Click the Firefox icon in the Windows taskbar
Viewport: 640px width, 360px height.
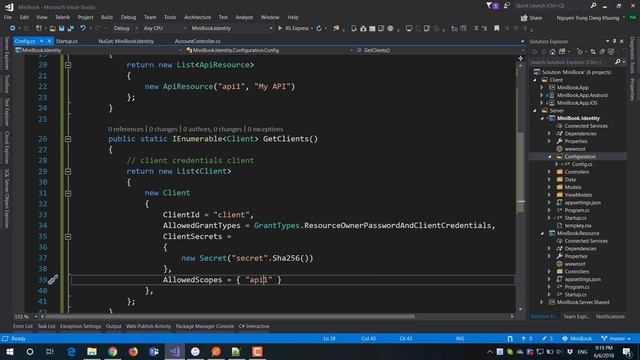pos(133,351)
